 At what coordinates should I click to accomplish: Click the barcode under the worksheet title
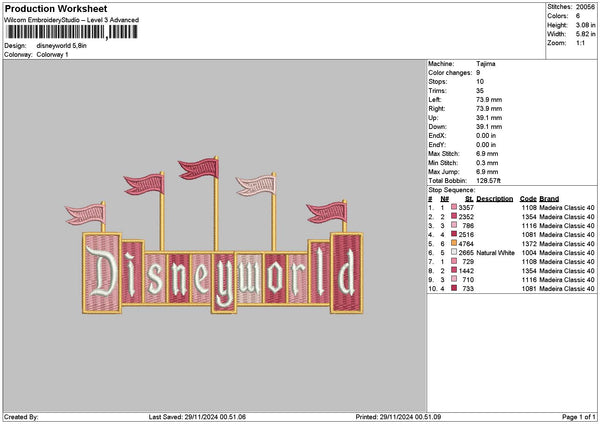72,32
